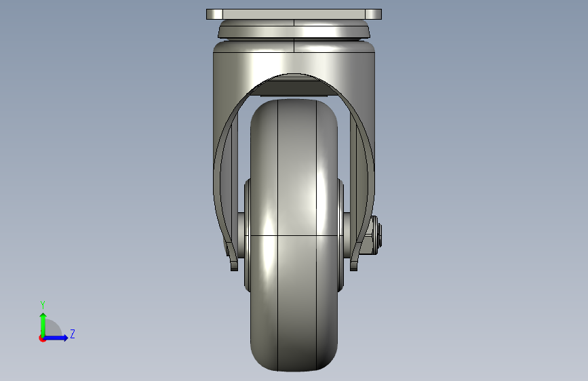Viewport: 588px width, 381px height.
Task: Click the blue Z axis arrow
Action: 56,338
